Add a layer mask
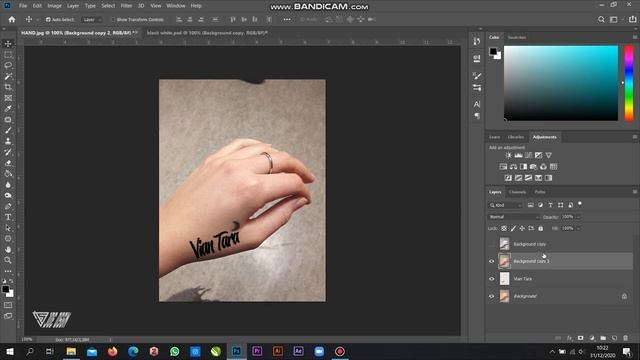 coord(580,338)
